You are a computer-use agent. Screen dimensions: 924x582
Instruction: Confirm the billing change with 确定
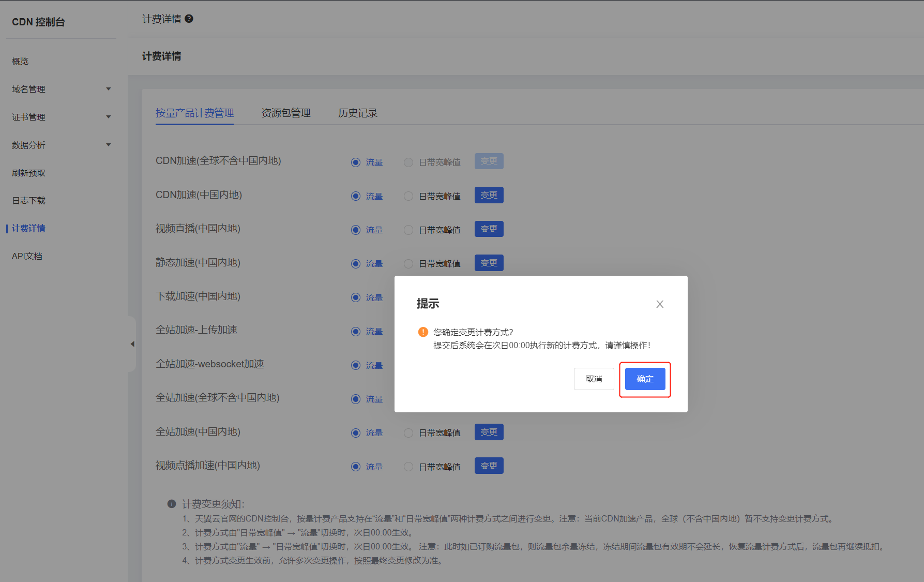click(645, 379)
